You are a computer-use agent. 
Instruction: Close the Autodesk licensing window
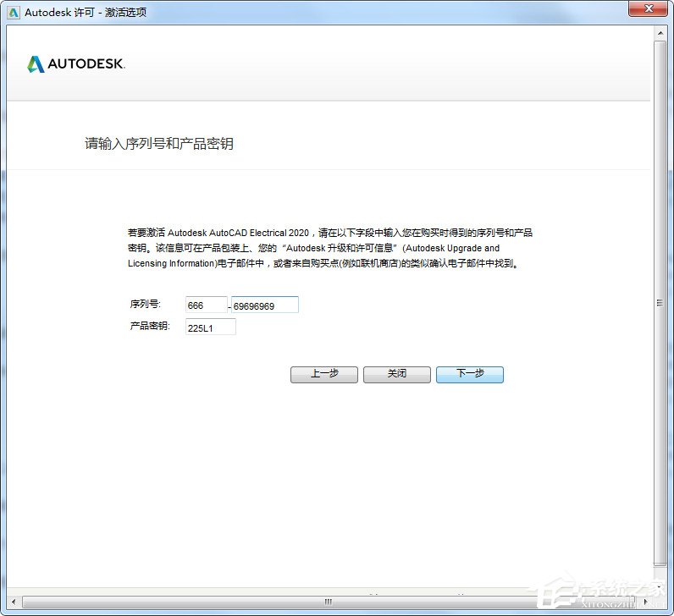point(646,10)
